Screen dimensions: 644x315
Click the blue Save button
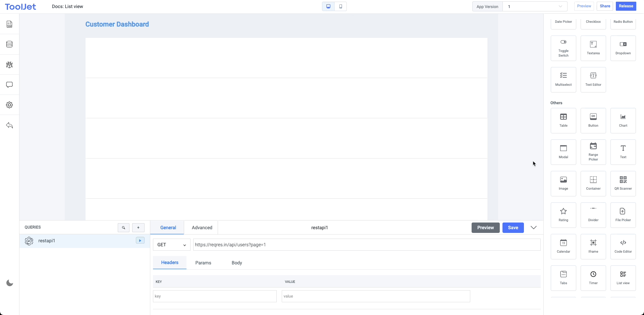point(513,228)
